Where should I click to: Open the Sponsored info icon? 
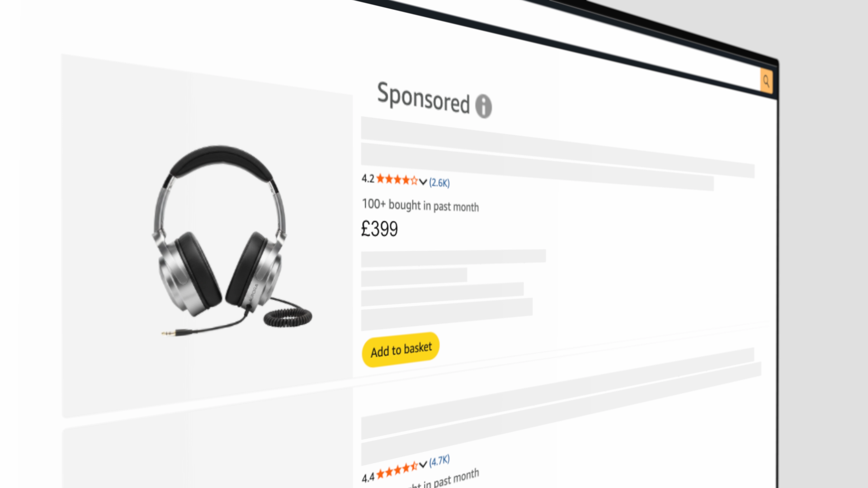(484, 106)
